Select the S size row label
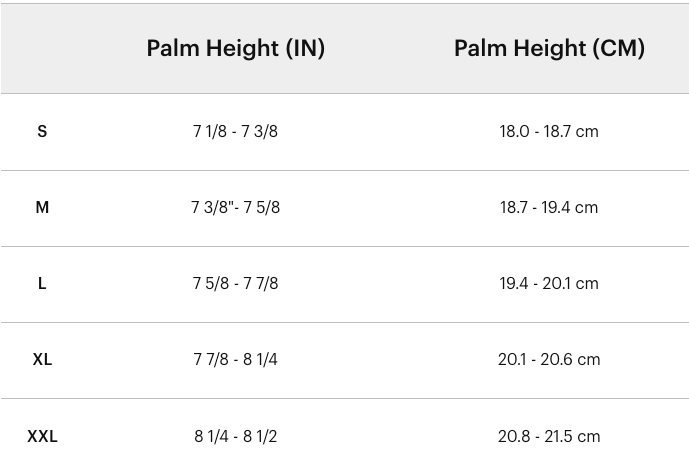This screenshot has width=689, height=476. coord(42,131)
